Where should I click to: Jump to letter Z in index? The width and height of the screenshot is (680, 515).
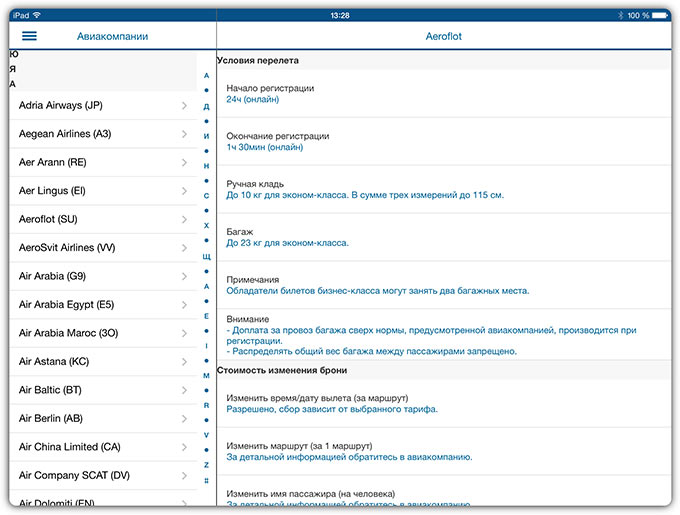click(x=206, y=465)
